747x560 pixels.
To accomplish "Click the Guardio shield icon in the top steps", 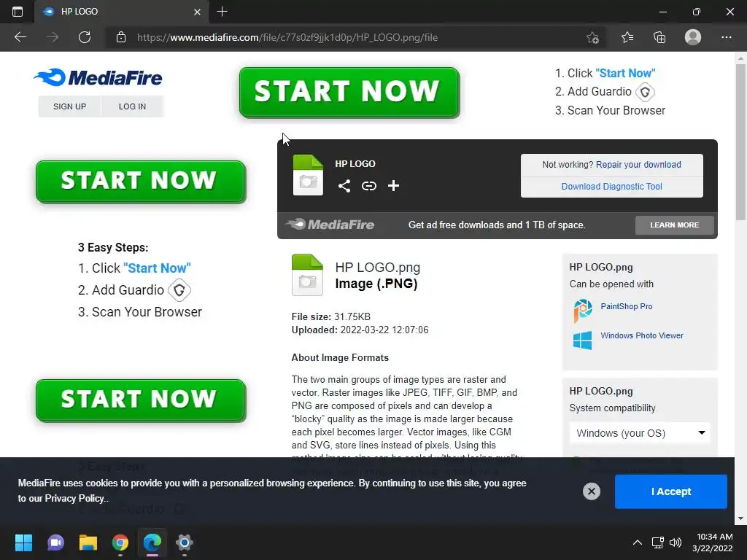I will [645, 92].
